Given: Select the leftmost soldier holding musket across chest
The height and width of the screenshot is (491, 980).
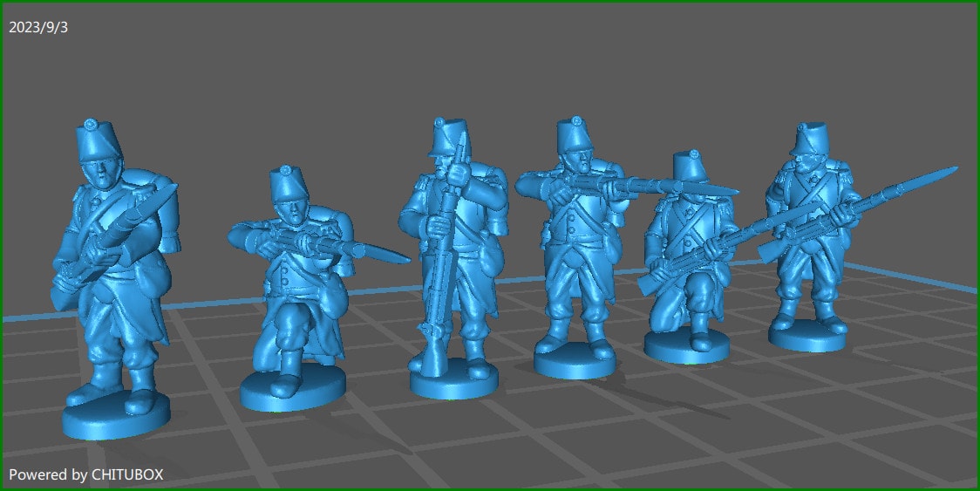Looking at the screenshot, I should pyautogui.click(x=116, y=278).
